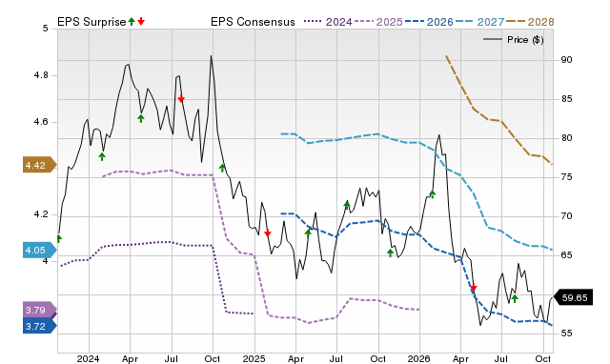Click the 65 label on price axis
Viewport: 610px width, 364px height.
pos(566,255)
